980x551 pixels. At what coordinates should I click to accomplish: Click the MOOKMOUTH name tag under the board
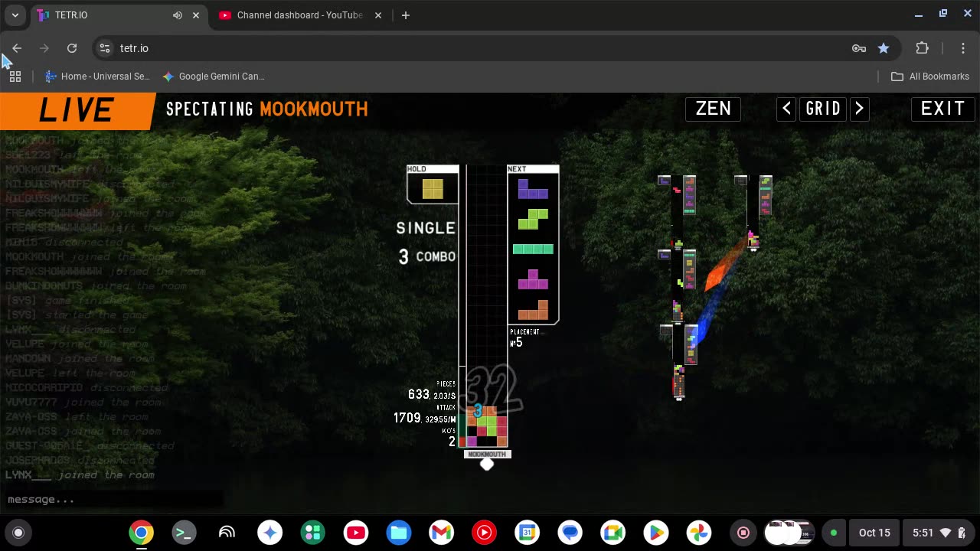[487, 455]
